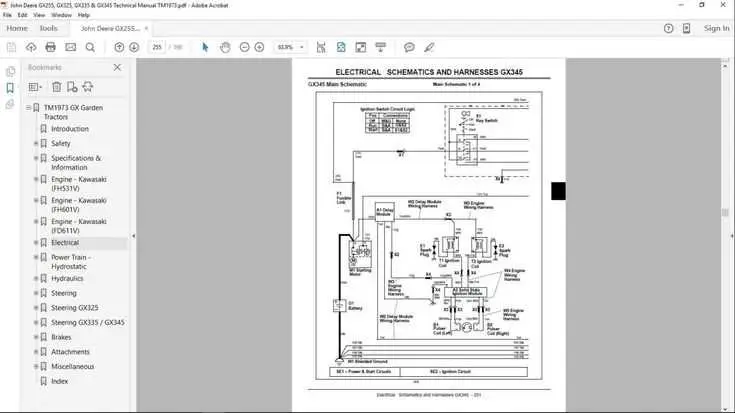
Task: Add a comment with the sticky note icon
Action: [409, 47]
